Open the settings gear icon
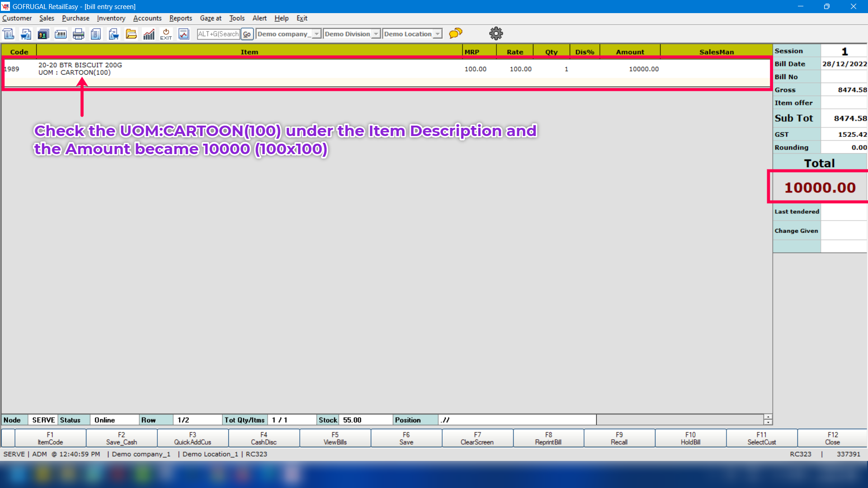This screenshot has width=868, height=488. 496,33
